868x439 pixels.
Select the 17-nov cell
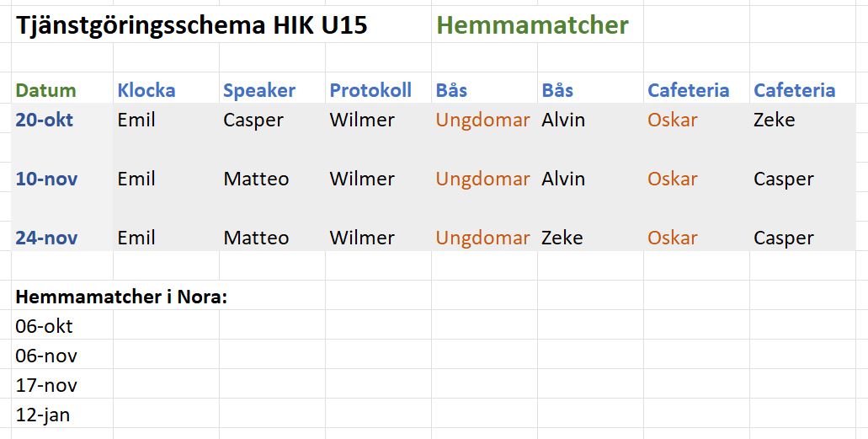tap(46, 385)
